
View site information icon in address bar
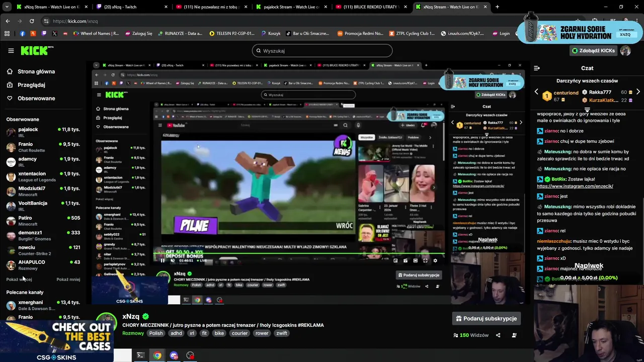(46, 21)
